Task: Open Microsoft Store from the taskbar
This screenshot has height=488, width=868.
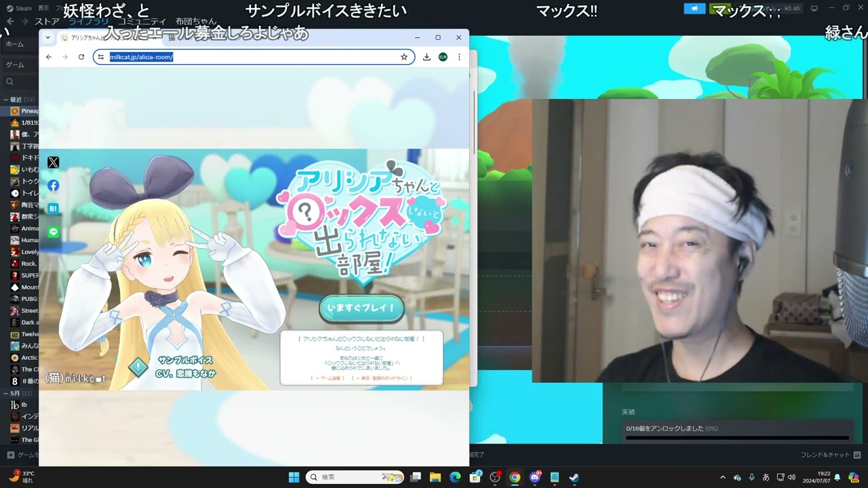Action: coord(475,477)
